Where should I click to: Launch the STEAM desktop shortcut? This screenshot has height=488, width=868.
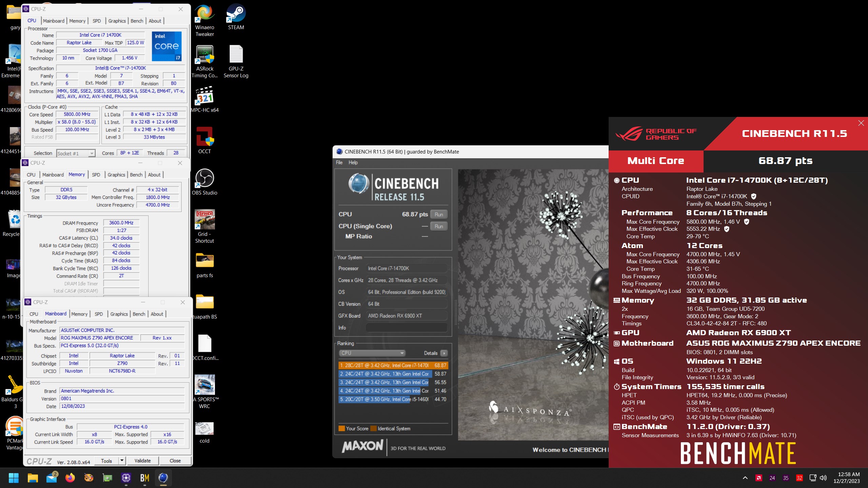coord(236,17)
